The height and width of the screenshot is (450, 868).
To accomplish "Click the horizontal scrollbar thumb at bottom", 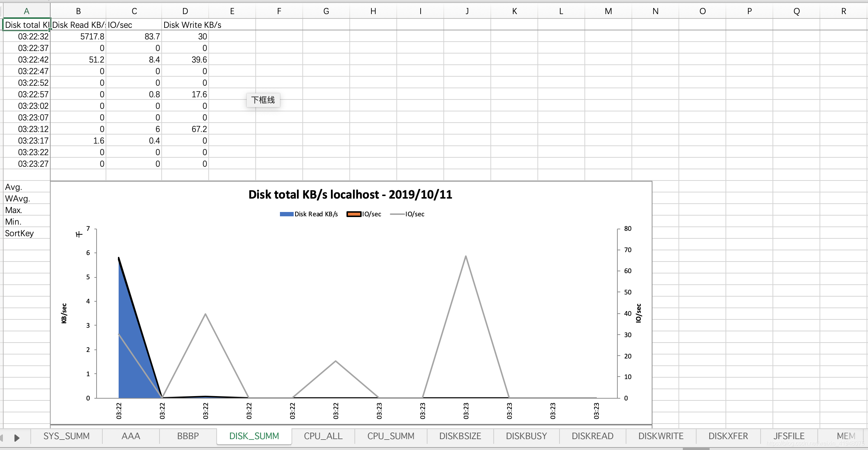I will point(696,449).
